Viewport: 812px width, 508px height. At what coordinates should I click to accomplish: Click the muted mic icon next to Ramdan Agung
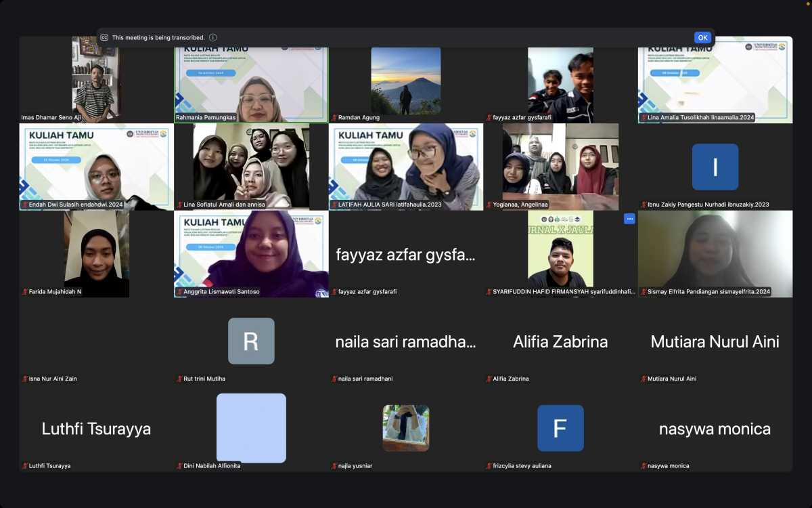(x=334, y=118)
